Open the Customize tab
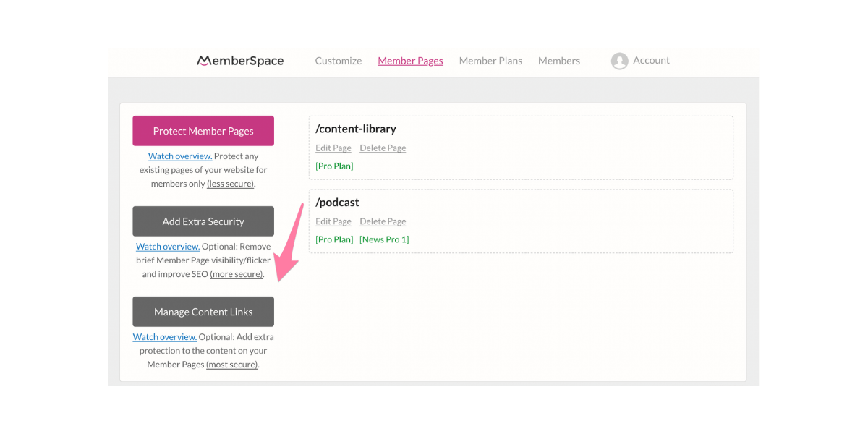The height and width of the screenshot is (434, 868). 339,61
